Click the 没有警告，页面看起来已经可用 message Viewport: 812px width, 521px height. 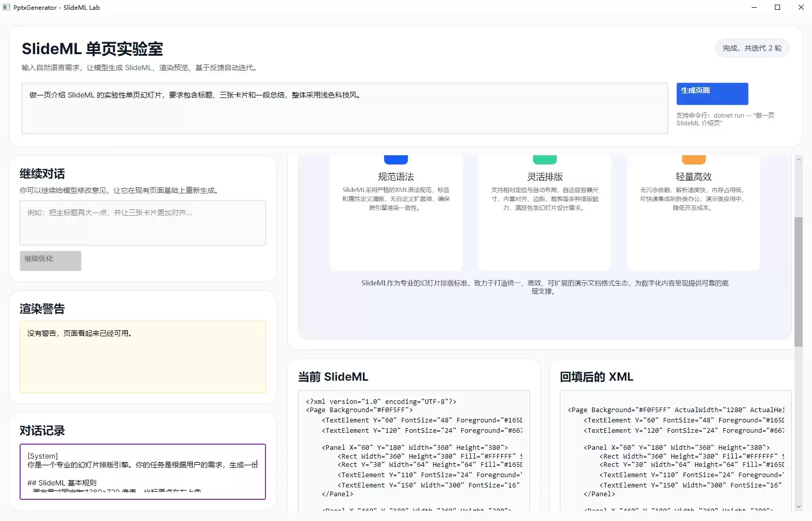click(x=80, y=333)
